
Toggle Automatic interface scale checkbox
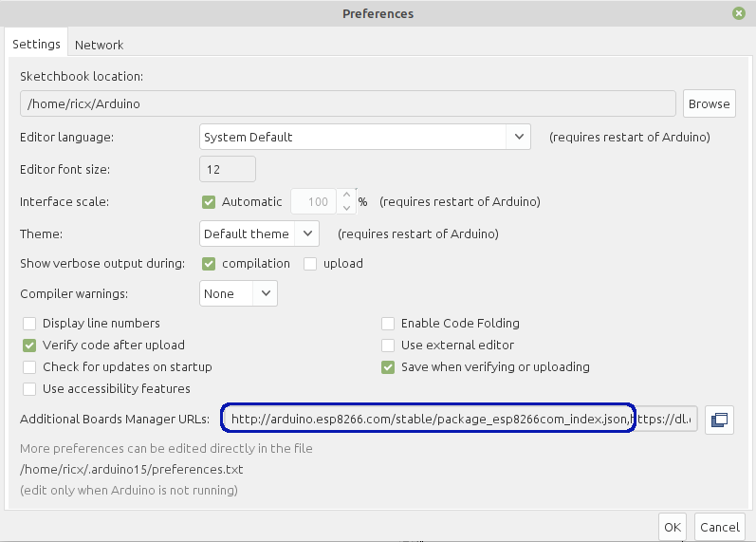[209, 202]
